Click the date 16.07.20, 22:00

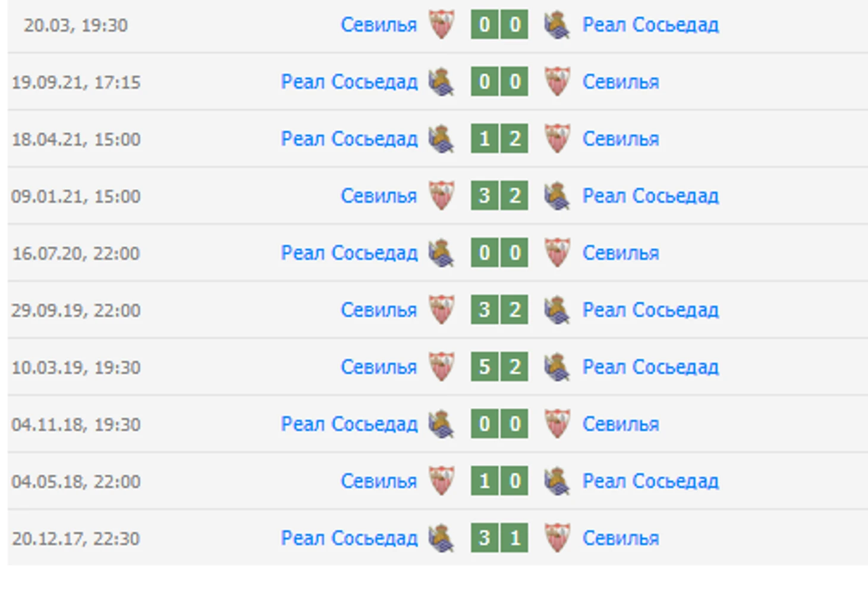[76, 253]
